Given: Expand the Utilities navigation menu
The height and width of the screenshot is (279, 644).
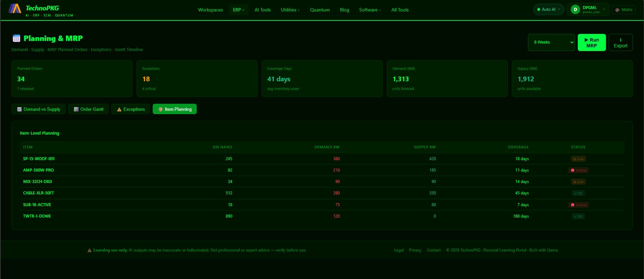Looking at the screenshot, I should (290, 9).
